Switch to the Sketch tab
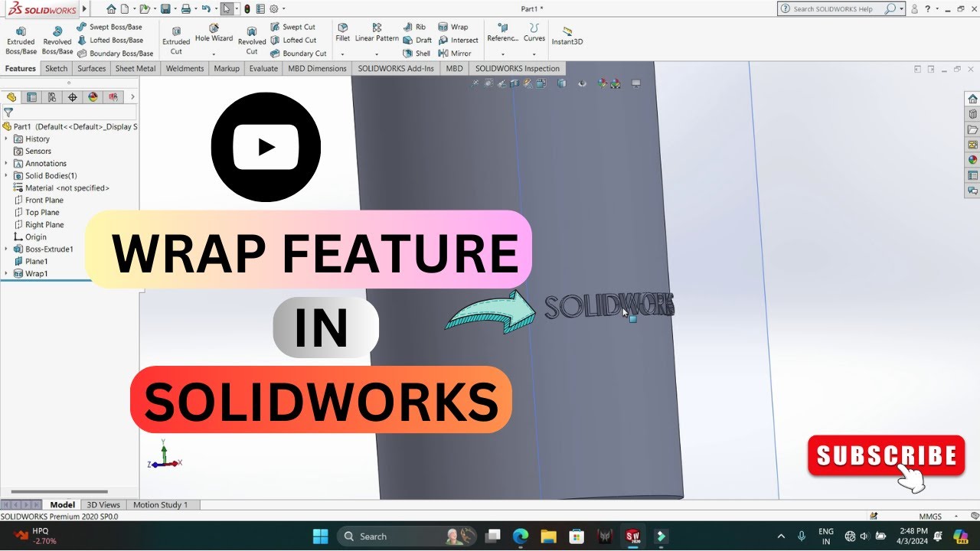 (x=56, y=68)
